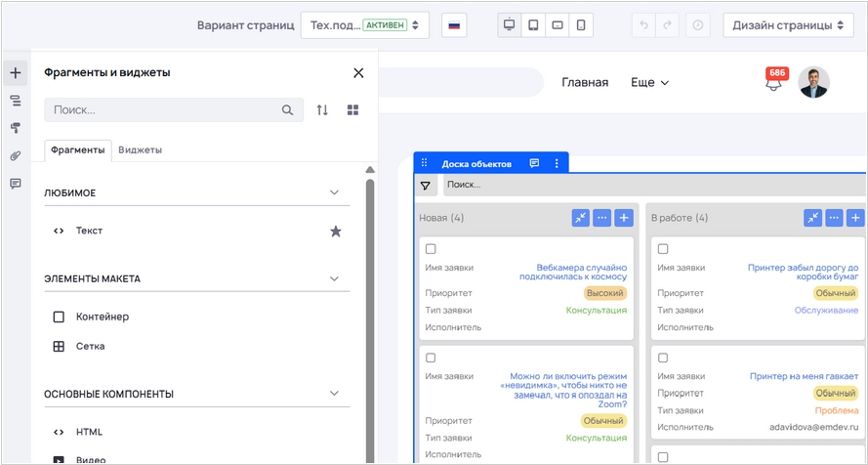This screenshot has width=868, height=465.
Task: Collapse the ЛЮБИМОЕ section
Action: [334, 193]
